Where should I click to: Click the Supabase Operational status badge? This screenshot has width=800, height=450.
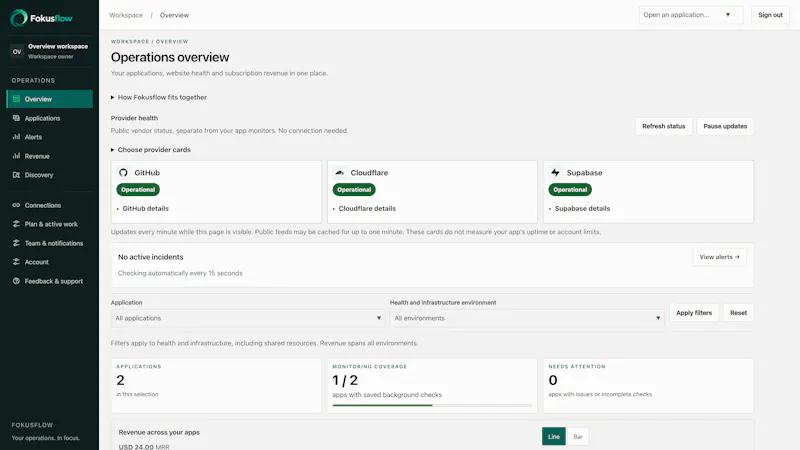(570, 189)
